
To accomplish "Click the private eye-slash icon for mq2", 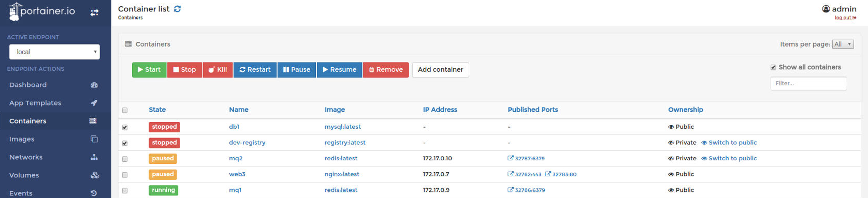I will tap(671, 158).
